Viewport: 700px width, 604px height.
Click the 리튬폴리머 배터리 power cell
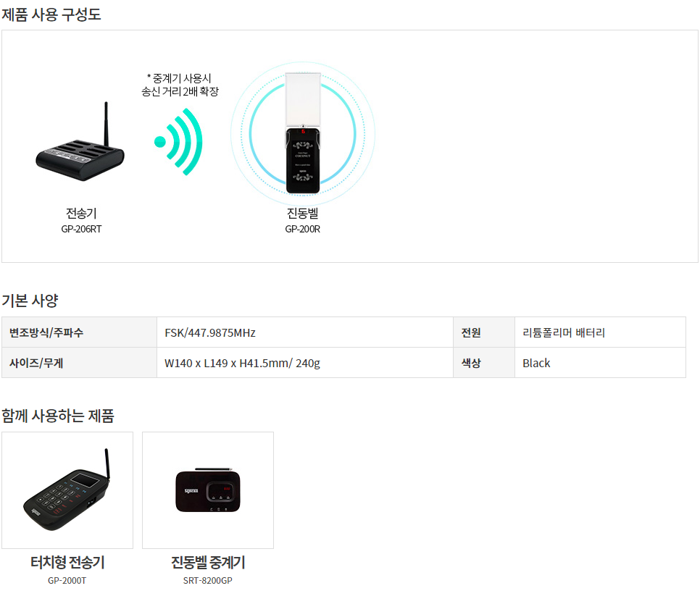600,332
